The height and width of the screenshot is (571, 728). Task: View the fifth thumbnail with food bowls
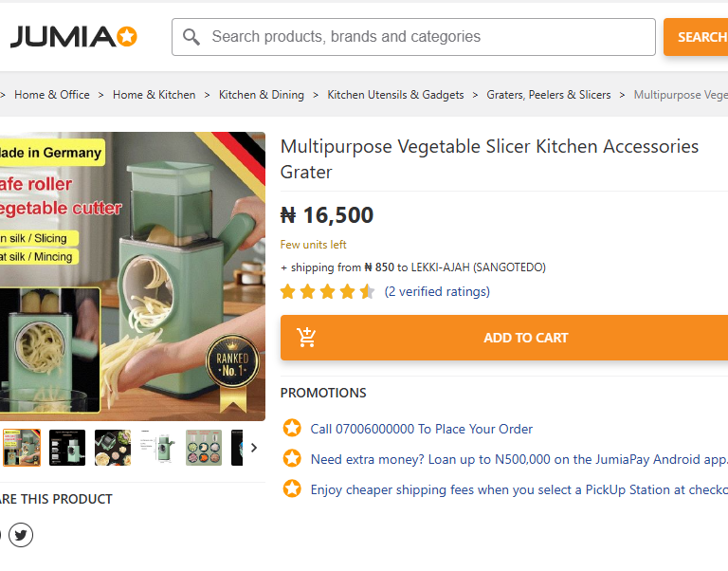tap(204, 448)
